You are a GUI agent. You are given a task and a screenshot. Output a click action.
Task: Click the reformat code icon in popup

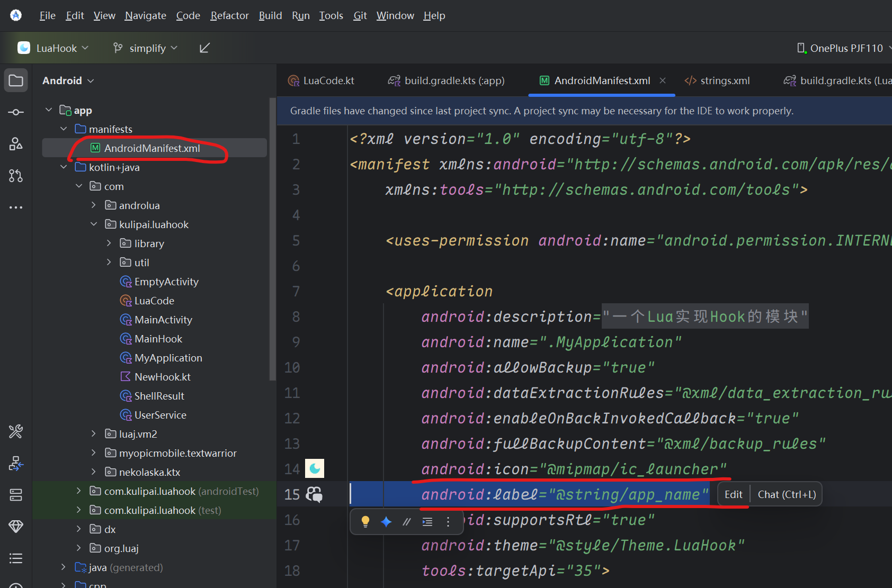[427, 522]
